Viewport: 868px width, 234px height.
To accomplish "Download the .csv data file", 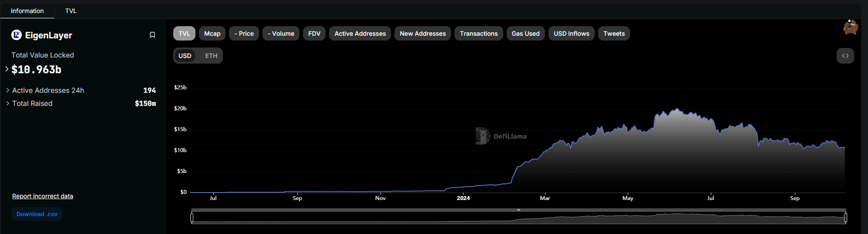I will [37, 214].
